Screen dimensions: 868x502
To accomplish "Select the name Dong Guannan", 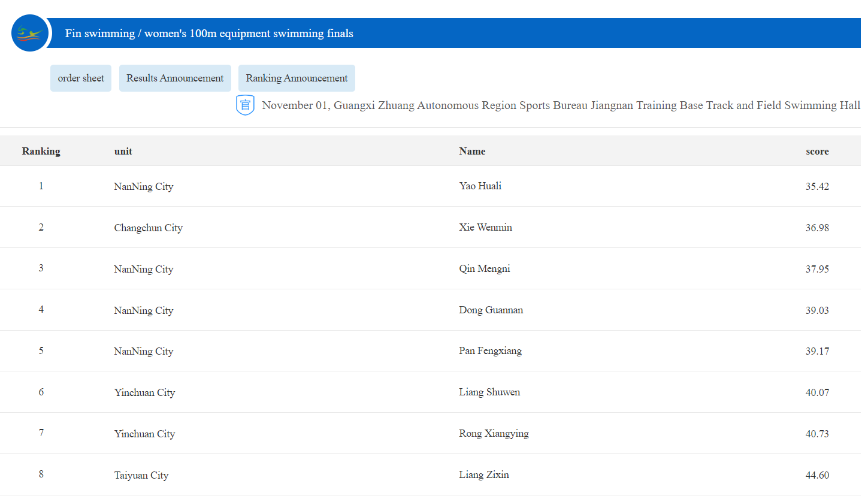I will pos(491,310).
